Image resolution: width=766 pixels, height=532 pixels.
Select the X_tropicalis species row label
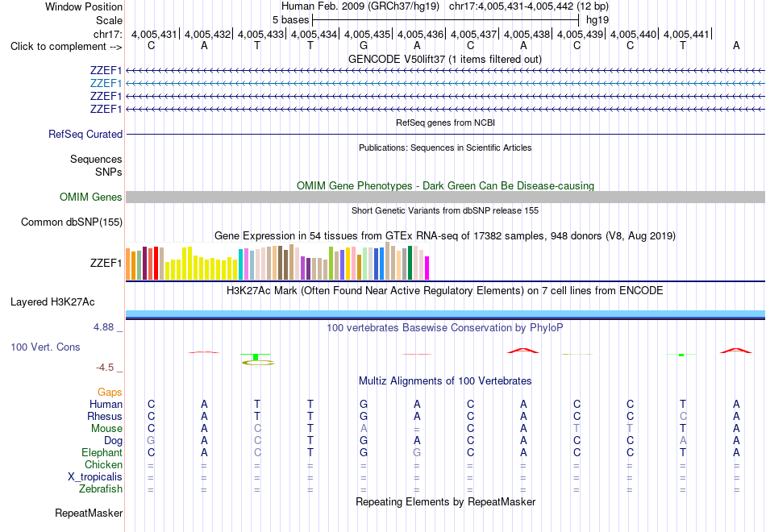[95, 477]
